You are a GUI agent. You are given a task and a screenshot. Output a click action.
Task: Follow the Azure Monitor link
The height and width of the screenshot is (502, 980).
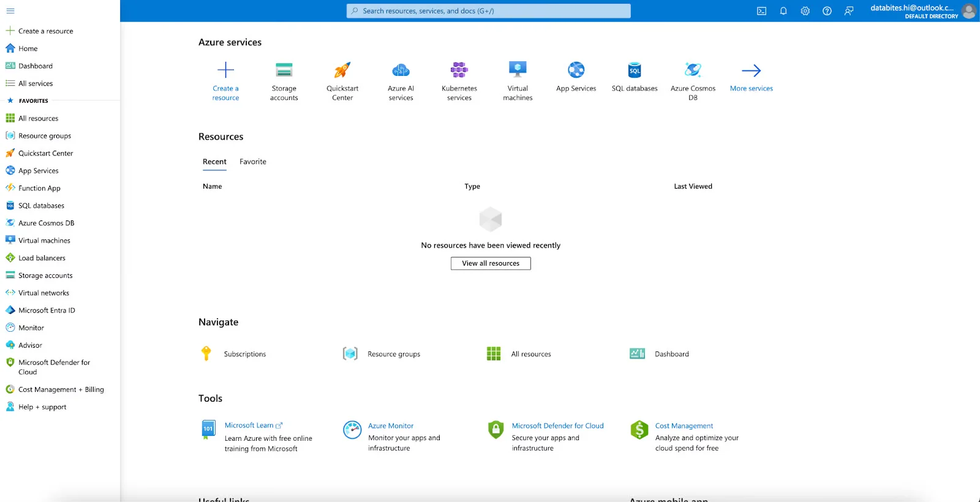click(x=391, y=425)
